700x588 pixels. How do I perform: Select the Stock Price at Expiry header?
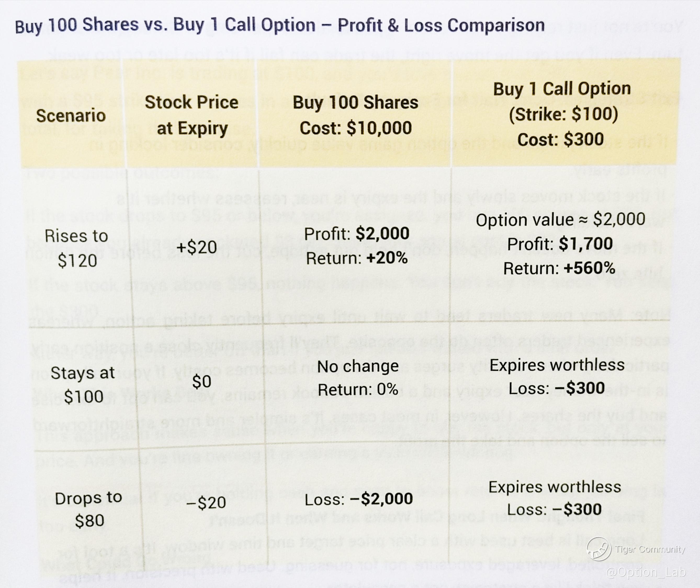[192, 115]
